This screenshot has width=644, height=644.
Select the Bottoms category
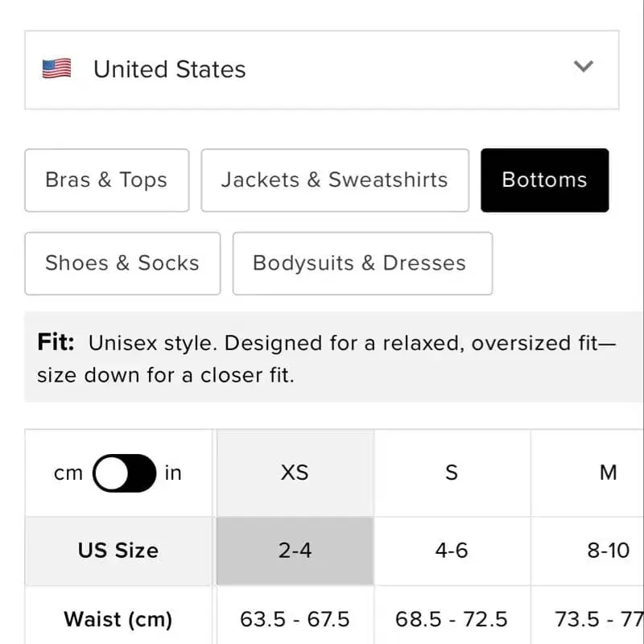(x=545, y=180)
